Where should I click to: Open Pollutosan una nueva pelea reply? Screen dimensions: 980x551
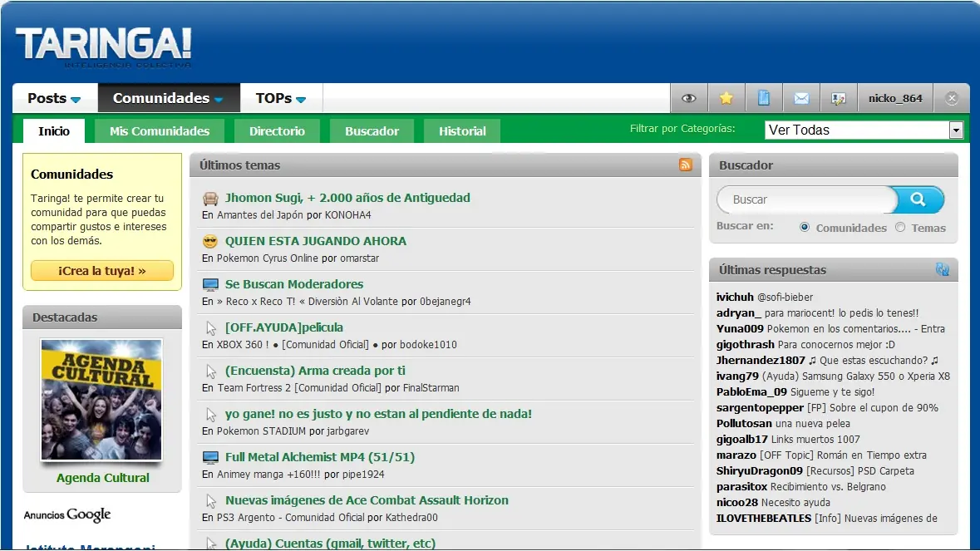click(x=783, y=423)
